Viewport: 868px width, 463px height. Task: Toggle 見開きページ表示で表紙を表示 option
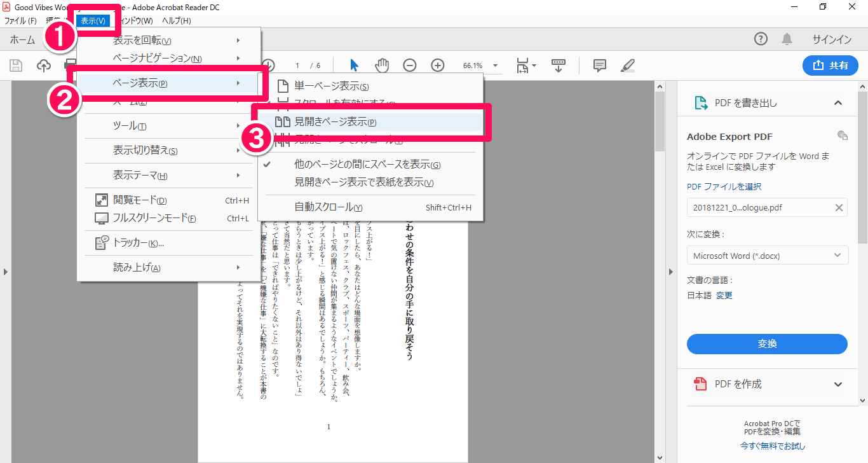point(370,183)
